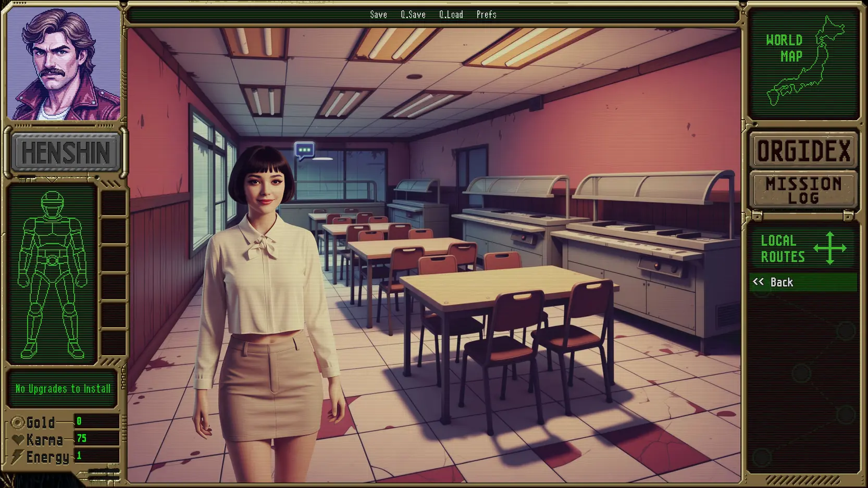This screenshot has width=868, height=488.
Task: Click the "No Upgrades to Install" panel
Action: [63, 389]
